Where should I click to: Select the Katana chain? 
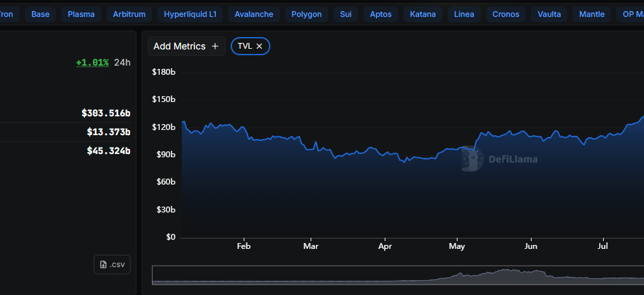click(424, 14)
